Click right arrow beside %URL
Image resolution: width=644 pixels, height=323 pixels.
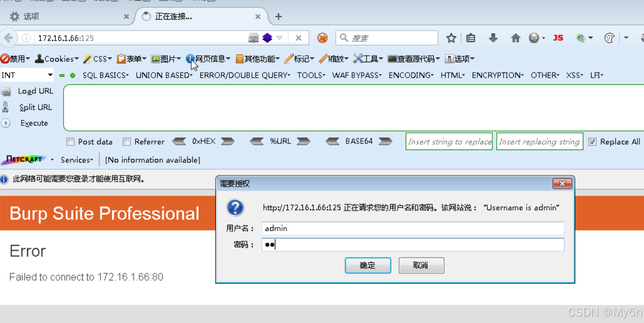click(303, 142)
